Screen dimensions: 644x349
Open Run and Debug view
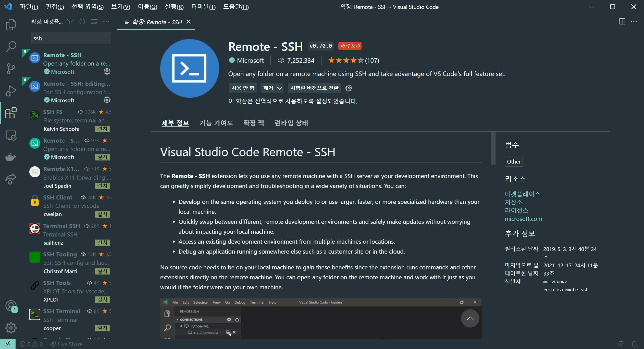tap(10, 91)
